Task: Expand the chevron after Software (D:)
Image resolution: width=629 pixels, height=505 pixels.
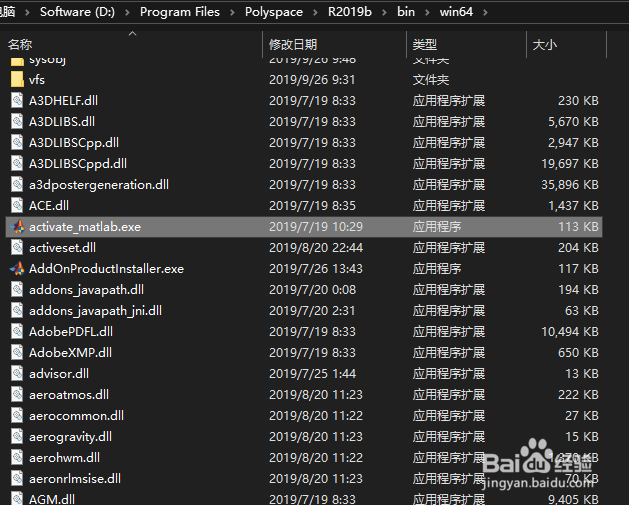Action: pyautogui.click(x=127, y=12)
